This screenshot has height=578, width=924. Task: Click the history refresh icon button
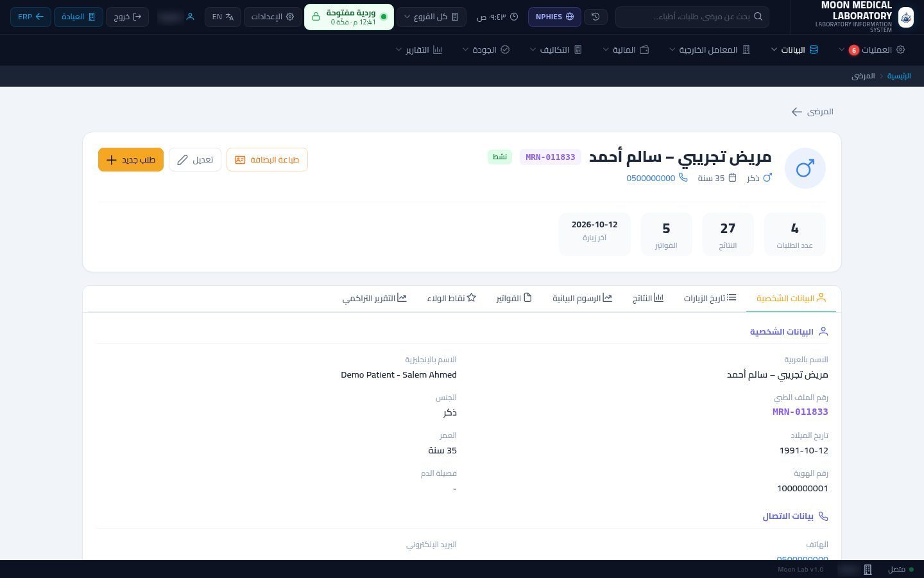[x=595, y=17]
